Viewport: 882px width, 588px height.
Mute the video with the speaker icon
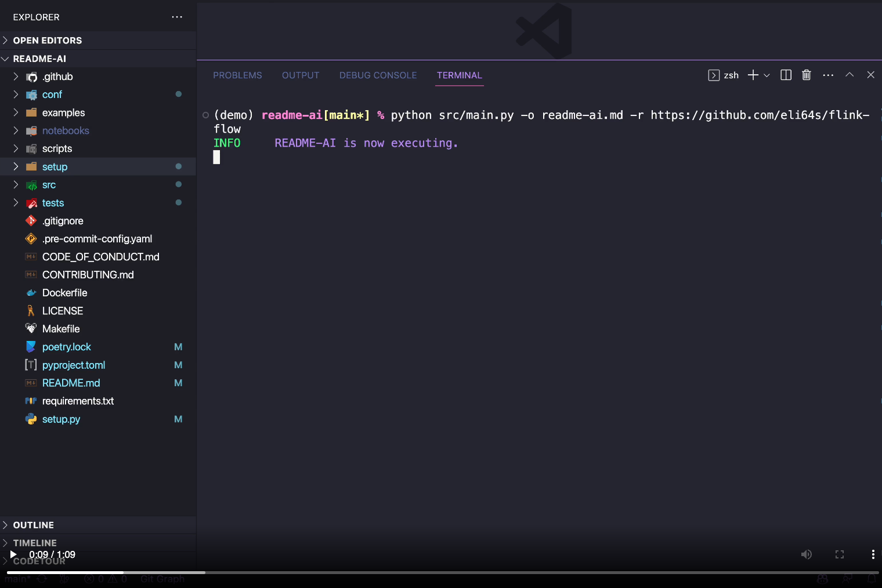(x=806, y=554)
